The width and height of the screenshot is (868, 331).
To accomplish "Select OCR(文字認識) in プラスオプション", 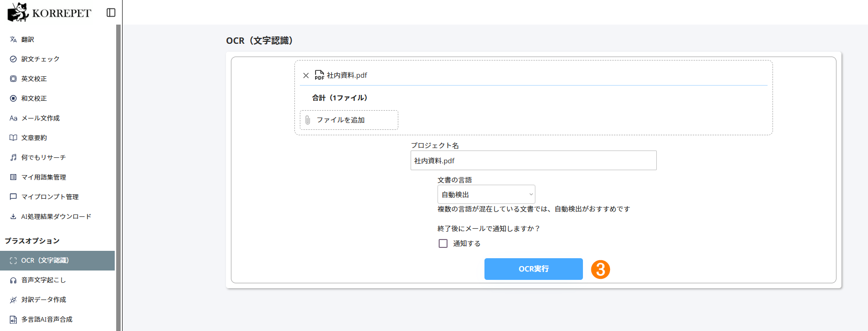I will tap(57, 261).
